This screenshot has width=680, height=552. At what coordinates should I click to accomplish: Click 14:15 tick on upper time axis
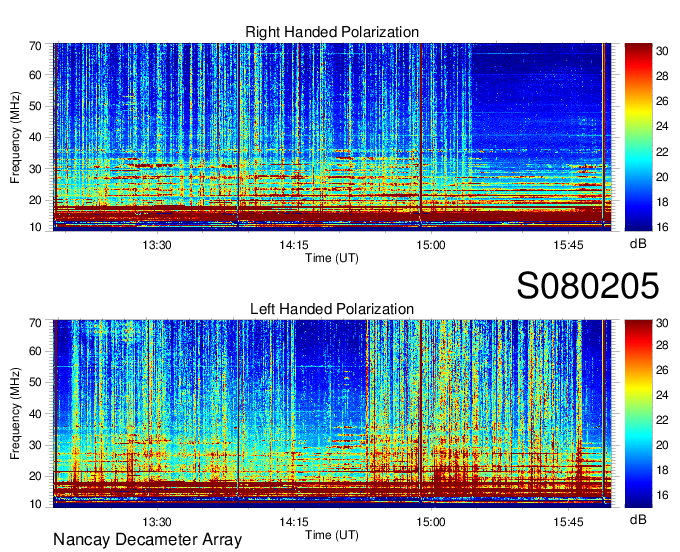(294, 245)
